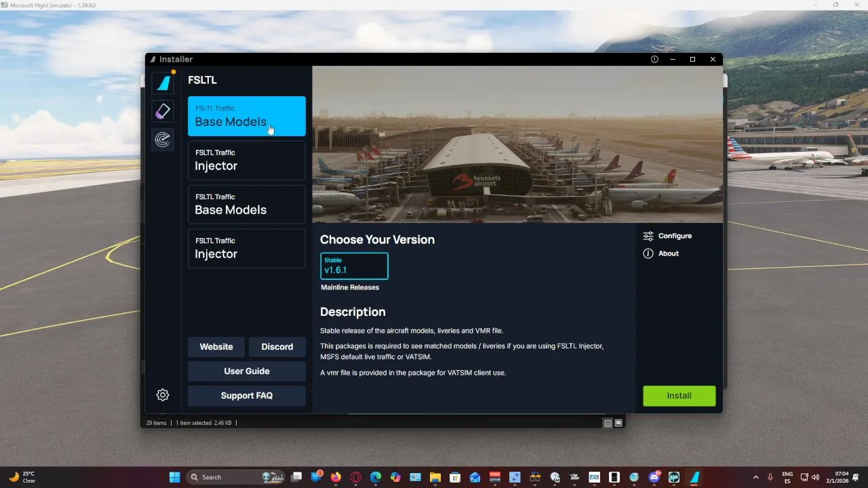Viewport: 868px width, 488px height.
Task: Open the Website button
Action: (x=216, y=346)
